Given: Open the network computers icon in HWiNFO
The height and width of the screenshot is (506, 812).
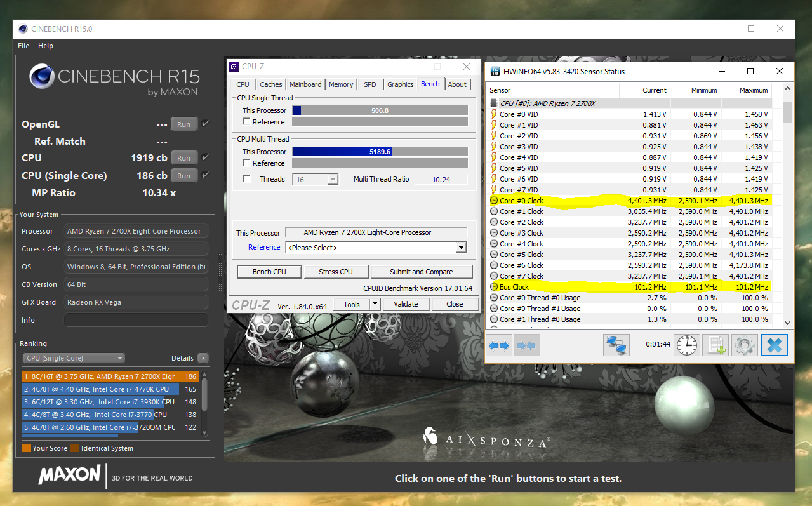Looking at the screenshot, I should point(616,345).
